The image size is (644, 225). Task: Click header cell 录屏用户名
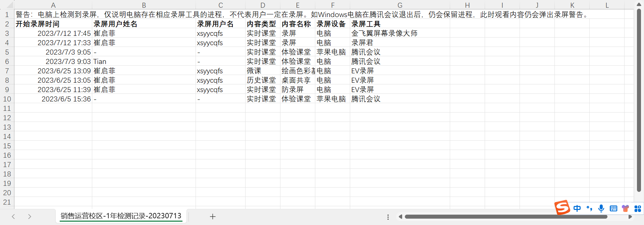pos(220,24)
